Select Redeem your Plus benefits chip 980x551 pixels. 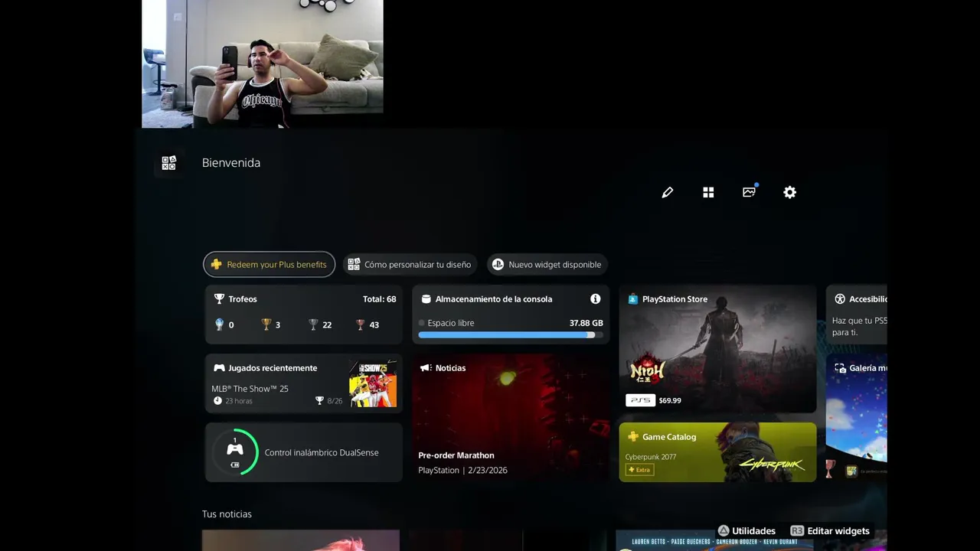pyautogui.click(x=269, y=265)
